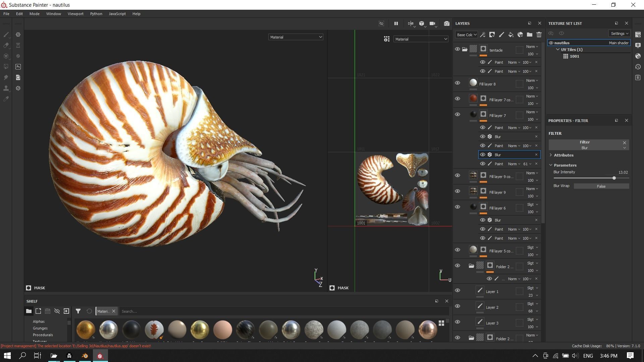Viewport: 644px width, 362px height.
Task: Remove the Materi.. shelf filter tag
Action: click(114, 311)
